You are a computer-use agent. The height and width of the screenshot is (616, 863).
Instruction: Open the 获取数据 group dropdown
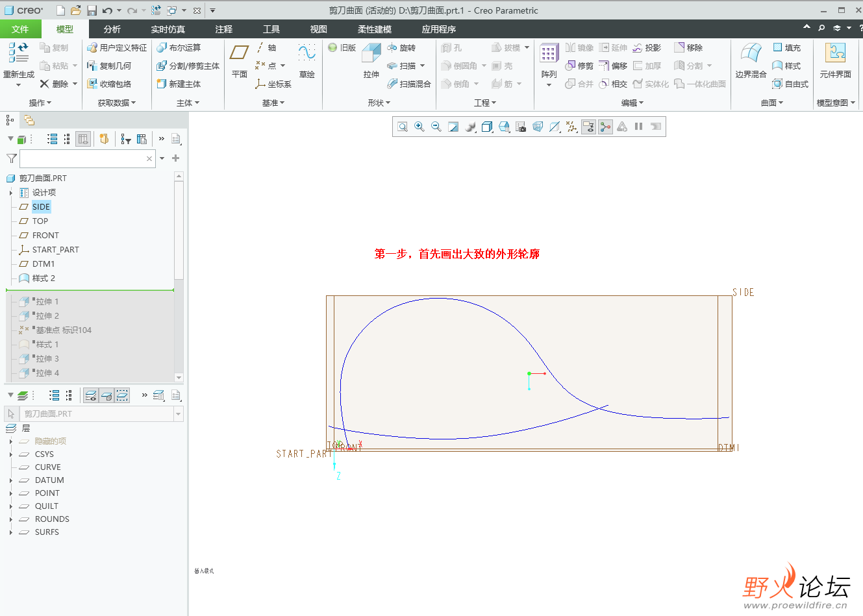[117, 103]
